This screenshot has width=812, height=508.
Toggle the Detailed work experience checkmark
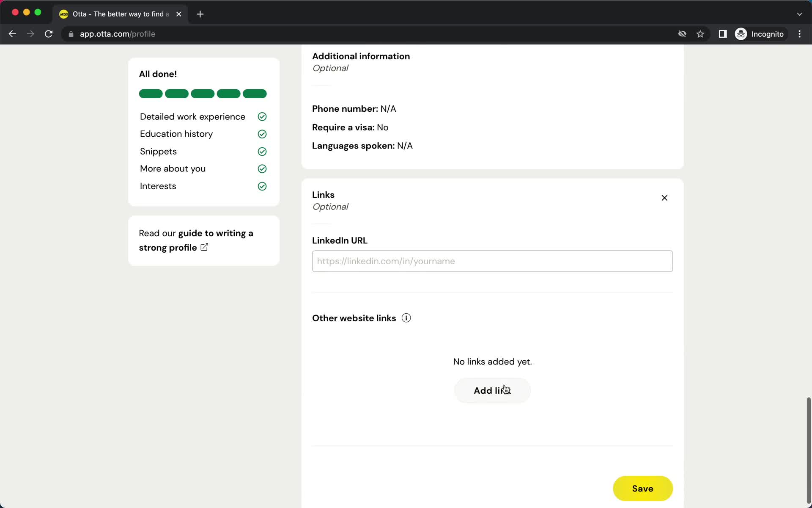[262, 116]
